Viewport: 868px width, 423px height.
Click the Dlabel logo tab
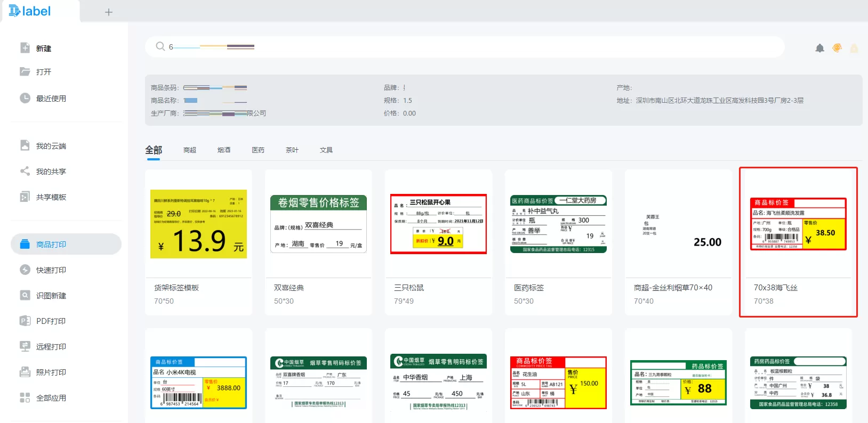pos(30,11)
